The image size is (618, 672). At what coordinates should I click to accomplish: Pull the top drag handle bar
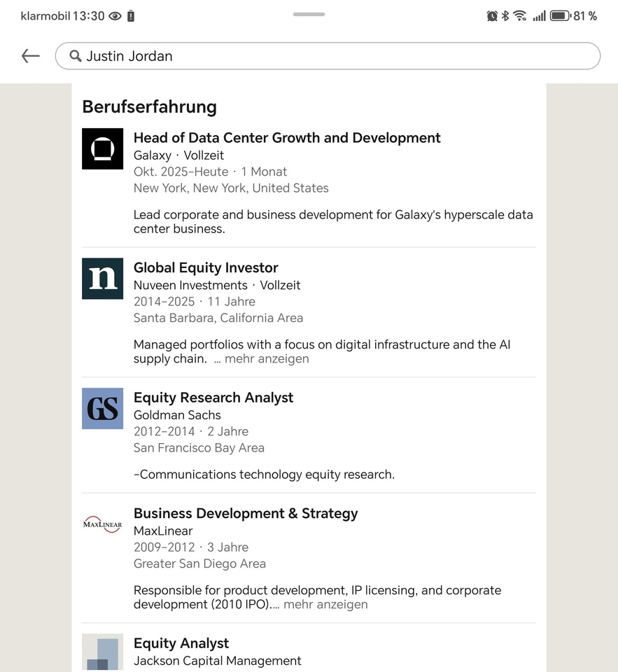coord(309,14)
